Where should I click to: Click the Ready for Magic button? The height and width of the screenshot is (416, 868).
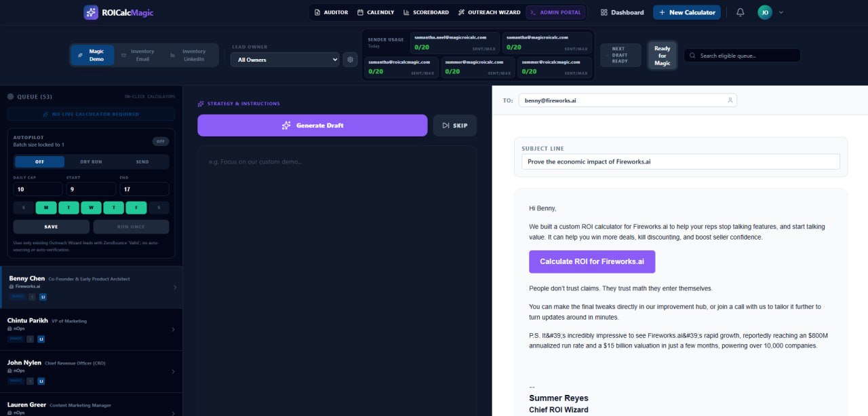(x=663, y=56)
